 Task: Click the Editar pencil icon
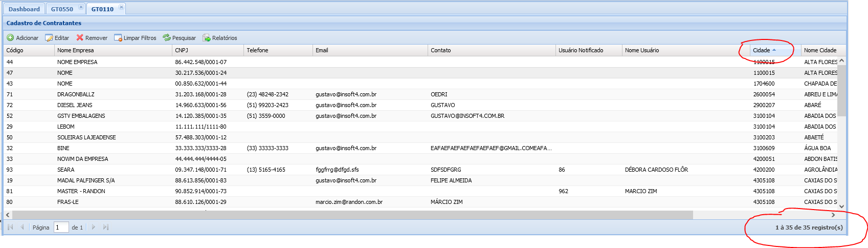click(49, 38)
